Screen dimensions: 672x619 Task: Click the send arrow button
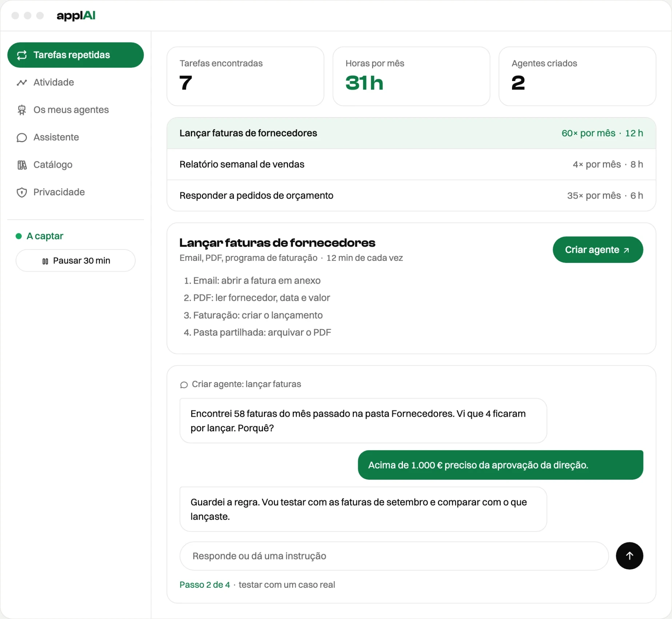tap(629, 556)
